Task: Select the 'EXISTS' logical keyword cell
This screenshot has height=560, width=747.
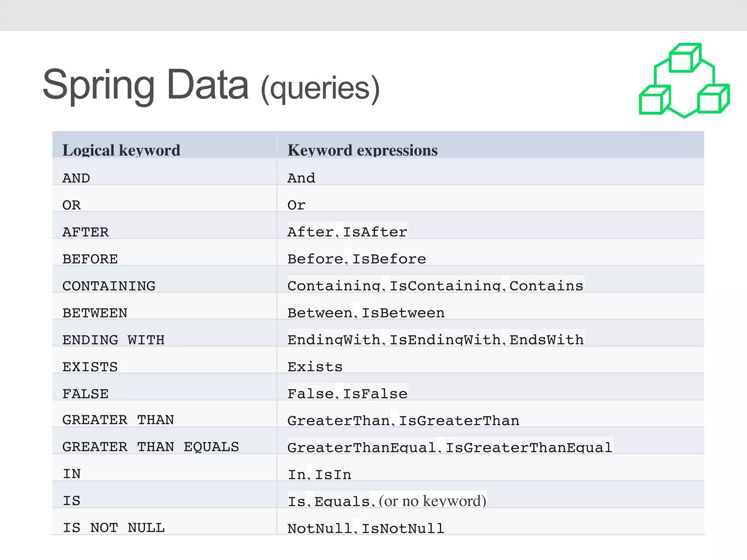Action: click(x=165, y=360)
